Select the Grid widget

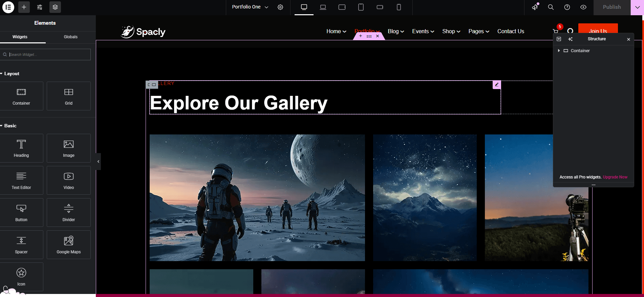[x=69, y=96]
